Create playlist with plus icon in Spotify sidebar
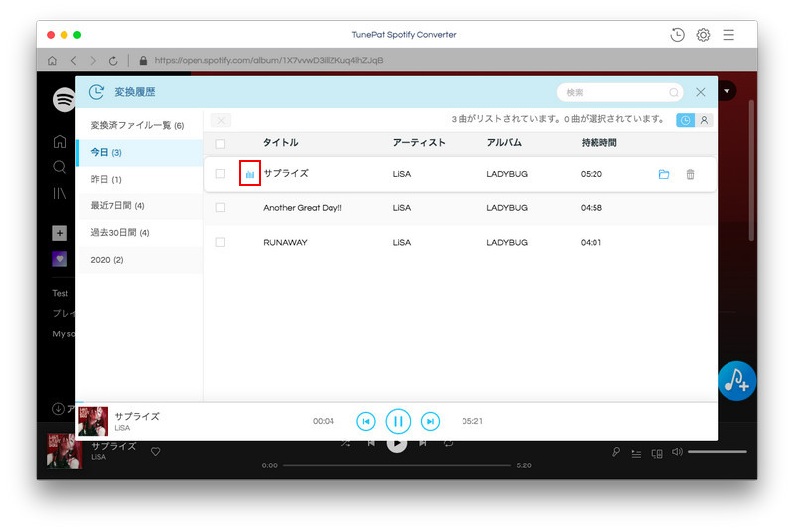Viewport: 794px width, 532px height. coord(60,233)
